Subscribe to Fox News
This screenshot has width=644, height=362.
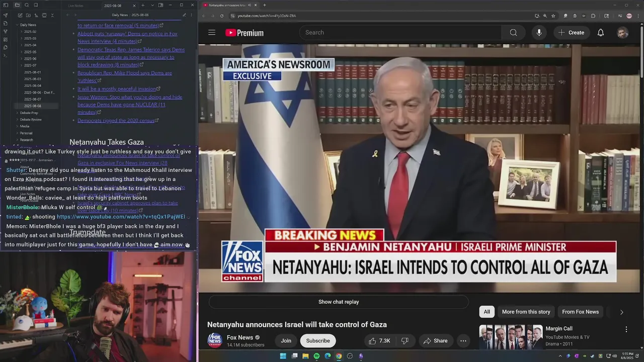[x=318, y=341]
